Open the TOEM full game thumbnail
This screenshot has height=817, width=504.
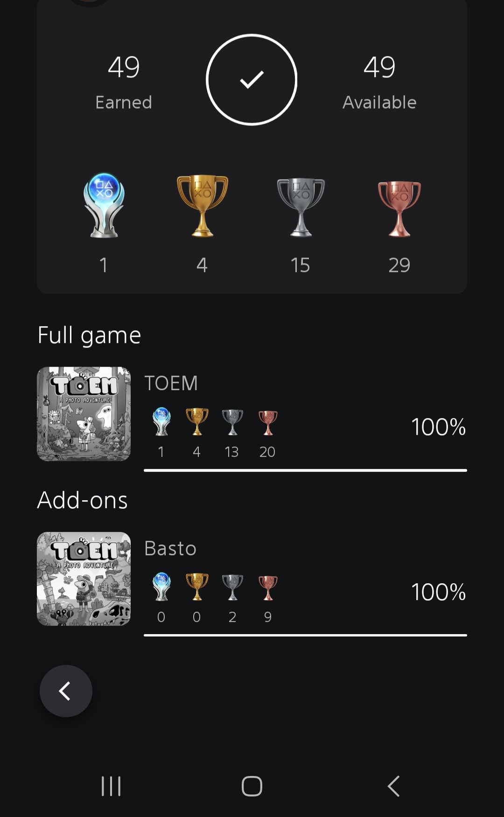coord(84,414)
